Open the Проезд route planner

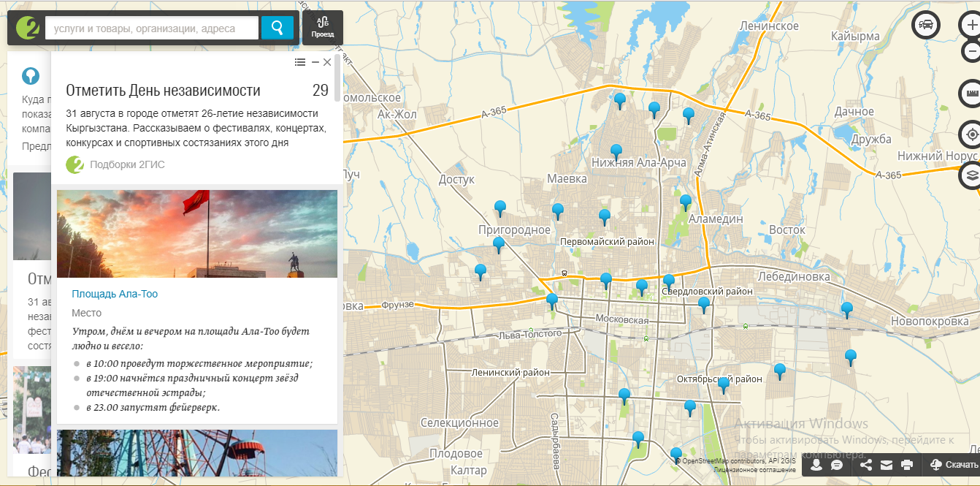pos(322,28)
